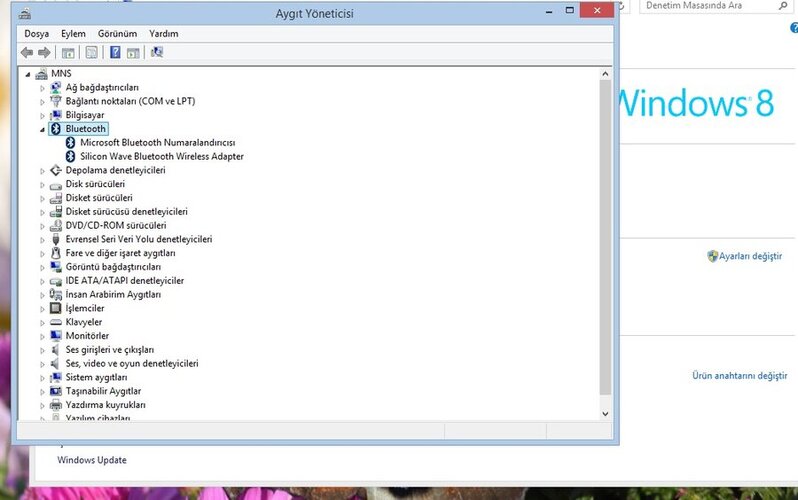Click the Properties toolbar icon
798x500 pixels.
tap(92, 52)
